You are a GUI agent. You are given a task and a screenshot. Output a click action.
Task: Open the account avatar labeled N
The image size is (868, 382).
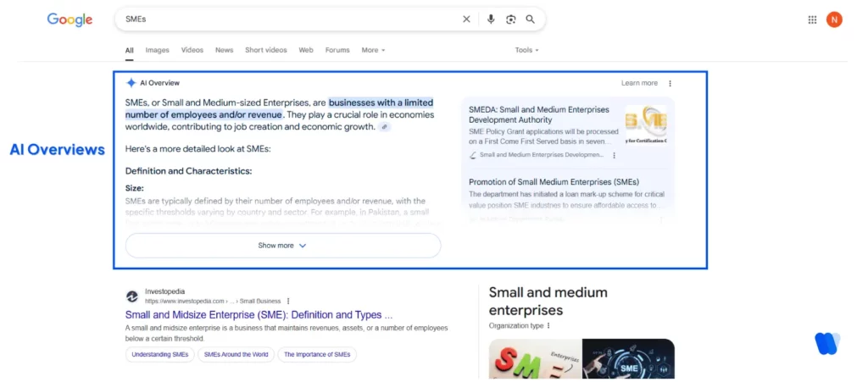tap(834, 19)
